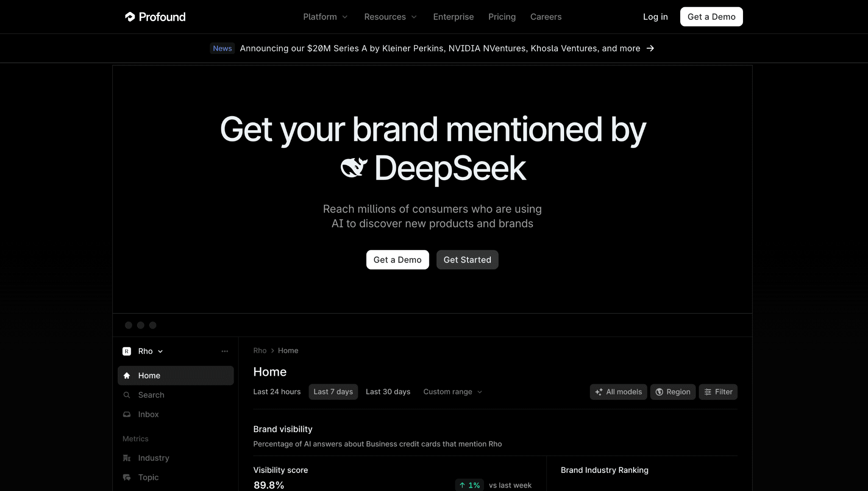Click the Topic chat bubble icon
The image size is (868, 491).
coord(127,477)
